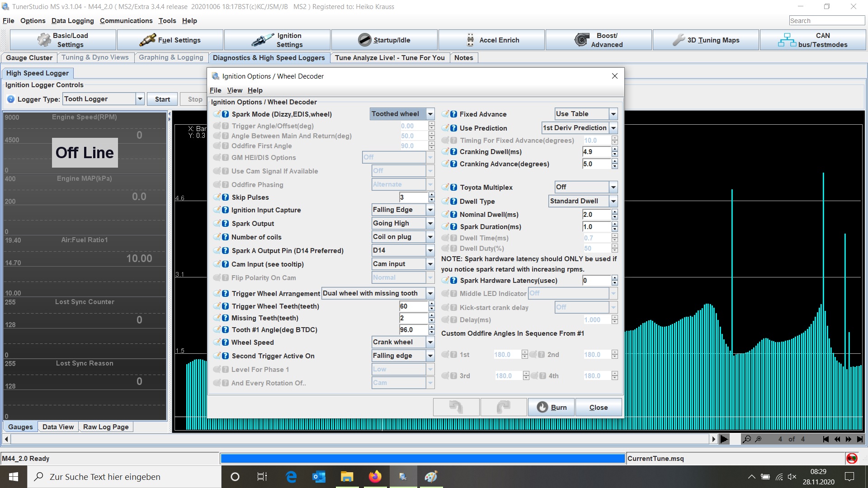868x488 pixels.
Task: Click the Start logger button
Action: coord(162,99)
